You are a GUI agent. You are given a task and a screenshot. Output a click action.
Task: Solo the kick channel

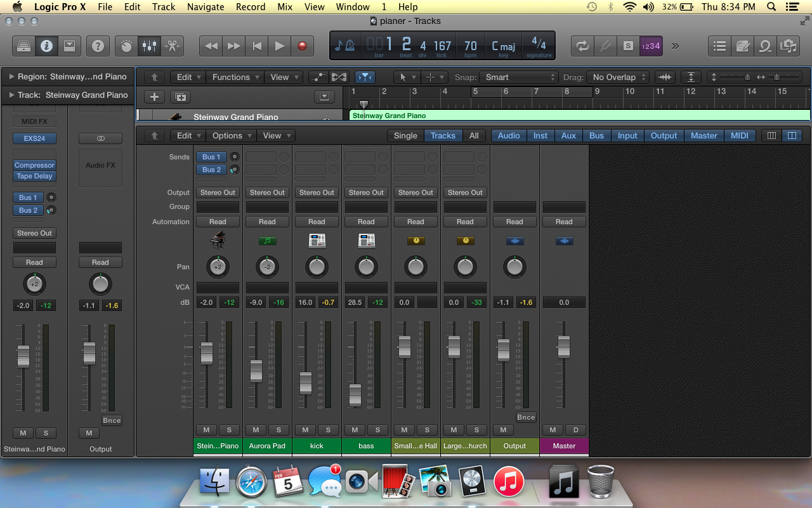tap(328, 430)
